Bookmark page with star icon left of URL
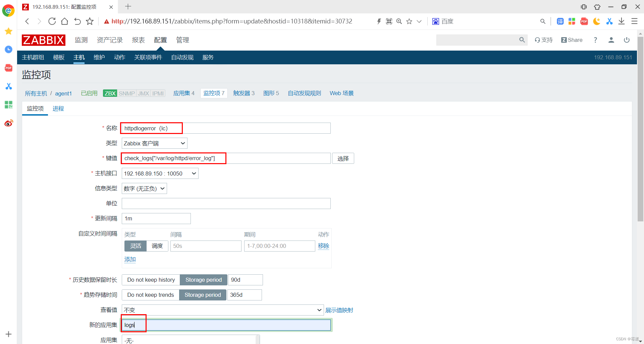Image resolution: width=644 pixels, height=344 pixels. pos(90,21)
